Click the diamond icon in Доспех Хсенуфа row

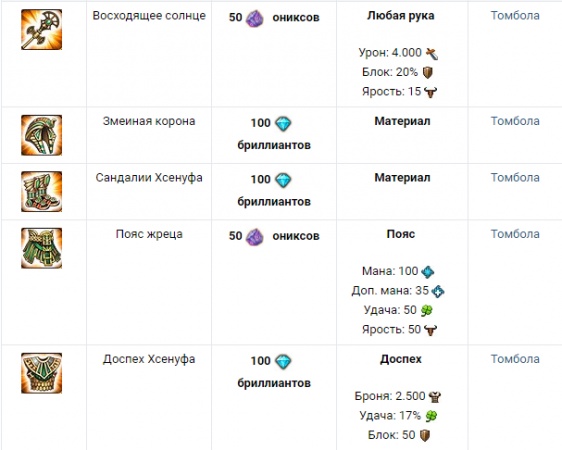point(283,362)
